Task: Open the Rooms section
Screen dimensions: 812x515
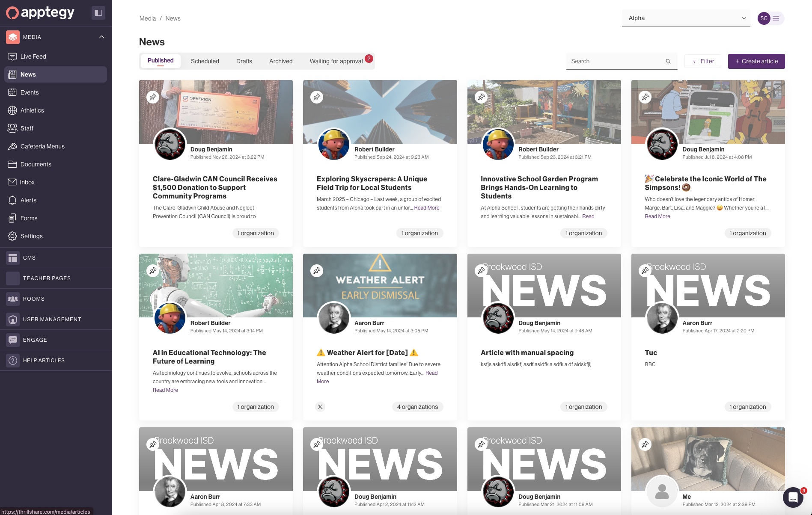Action: click(x=56, y=299)
